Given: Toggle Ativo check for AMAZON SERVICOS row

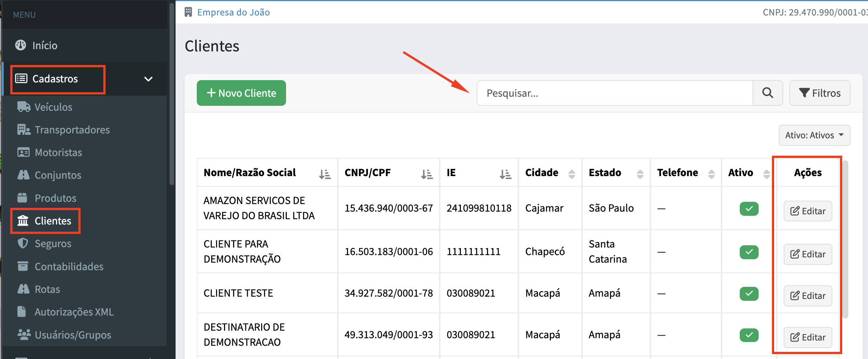Looking at the screenshot, I should (749, 209).
